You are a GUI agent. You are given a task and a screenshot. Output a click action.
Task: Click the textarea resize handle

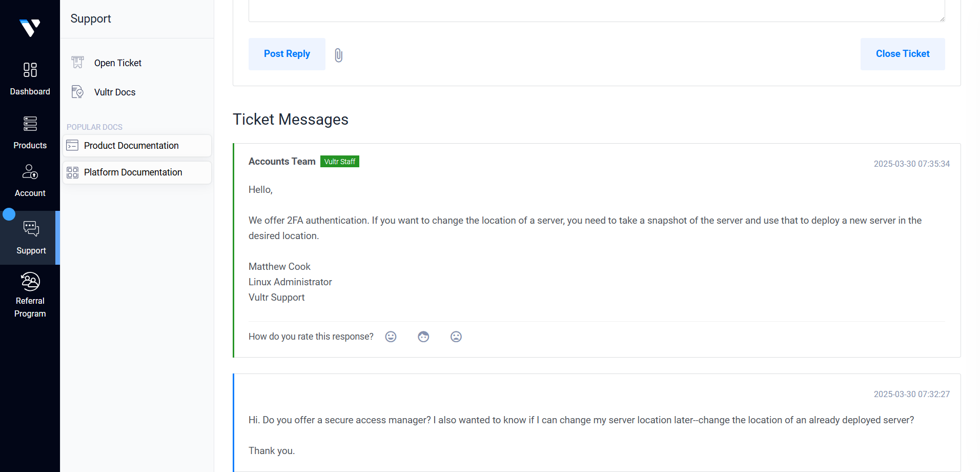(x=942, y=19)
